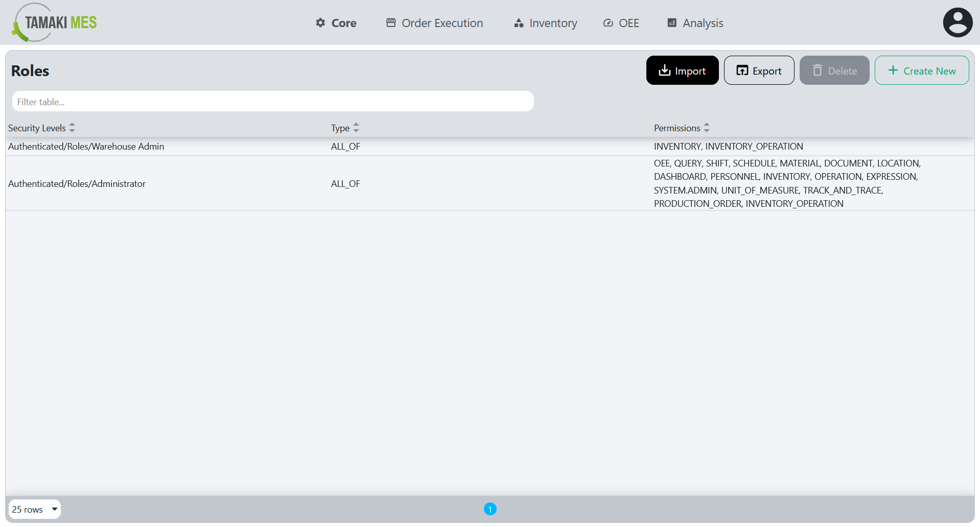Click the Filter table input field
Viewport: 980px width, 527px height.
click(272, 101)
